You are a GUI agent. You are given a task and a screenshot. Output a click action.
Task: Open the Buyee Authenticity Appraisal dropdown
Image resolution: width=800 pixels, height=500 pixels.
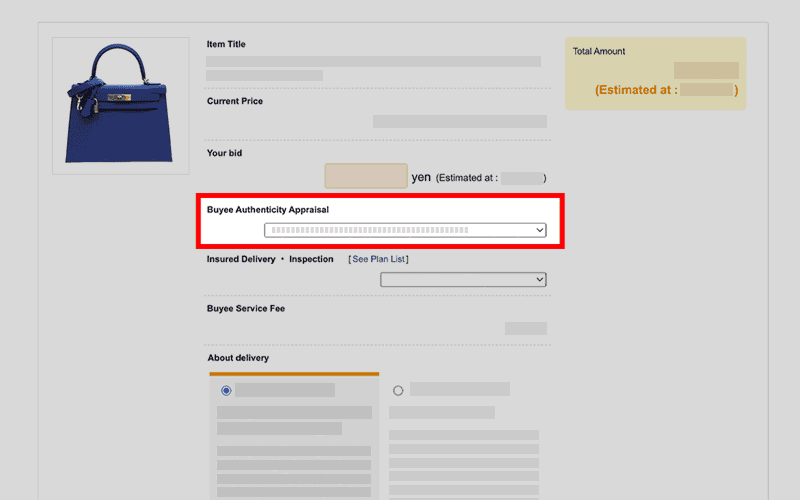click(405, 230)
